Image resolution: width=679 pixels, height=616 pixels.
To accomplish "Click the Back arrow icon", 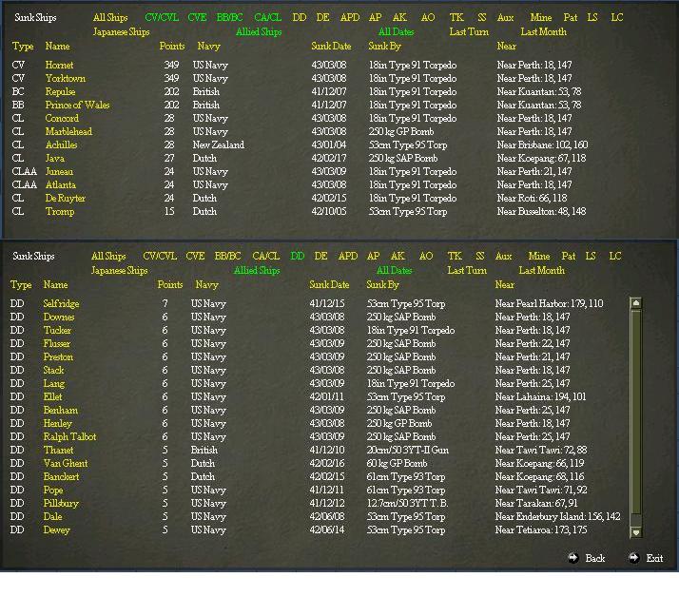I will (573, 558).
